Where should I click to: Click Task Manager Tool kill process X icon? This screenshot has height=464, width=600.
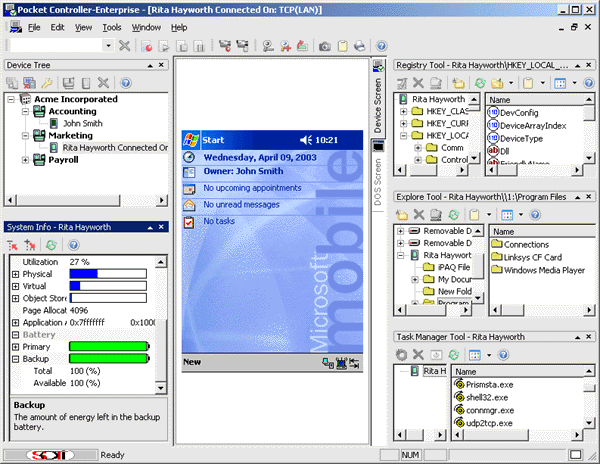(418, 355)
